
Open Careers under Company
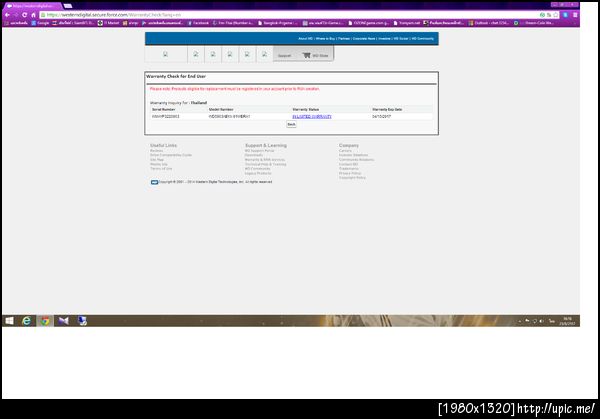346,151
